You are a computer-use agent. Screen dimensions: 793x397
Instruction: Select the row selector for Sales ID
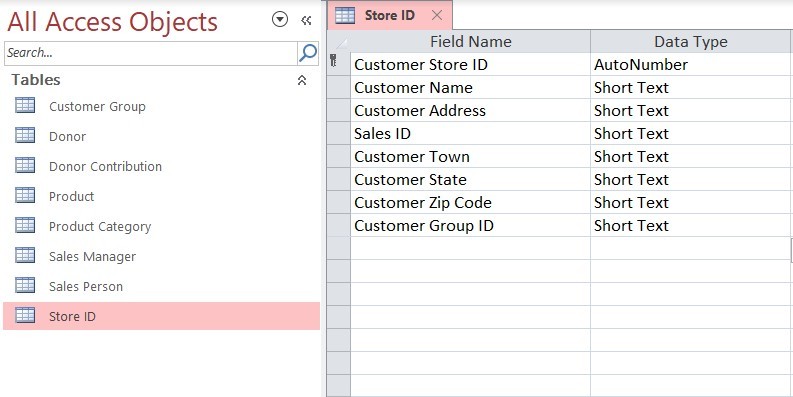[338, 134]
